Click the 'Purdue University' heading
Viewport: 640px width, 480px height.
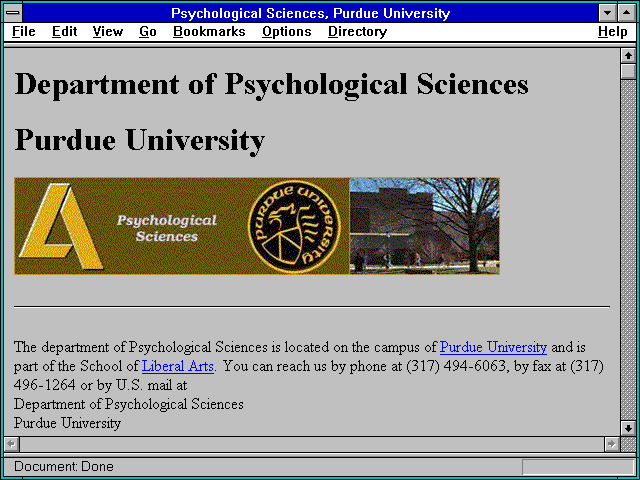[x=140, y=140]
